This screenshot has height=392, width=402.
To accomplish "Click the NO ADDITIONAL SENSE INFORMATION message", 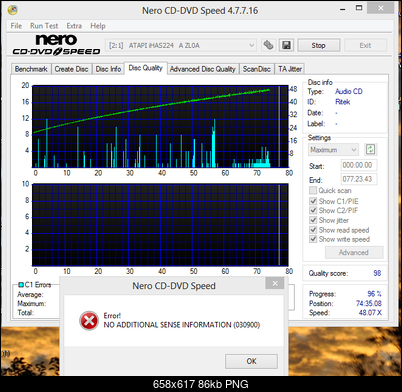I will [x=182, y=325].
